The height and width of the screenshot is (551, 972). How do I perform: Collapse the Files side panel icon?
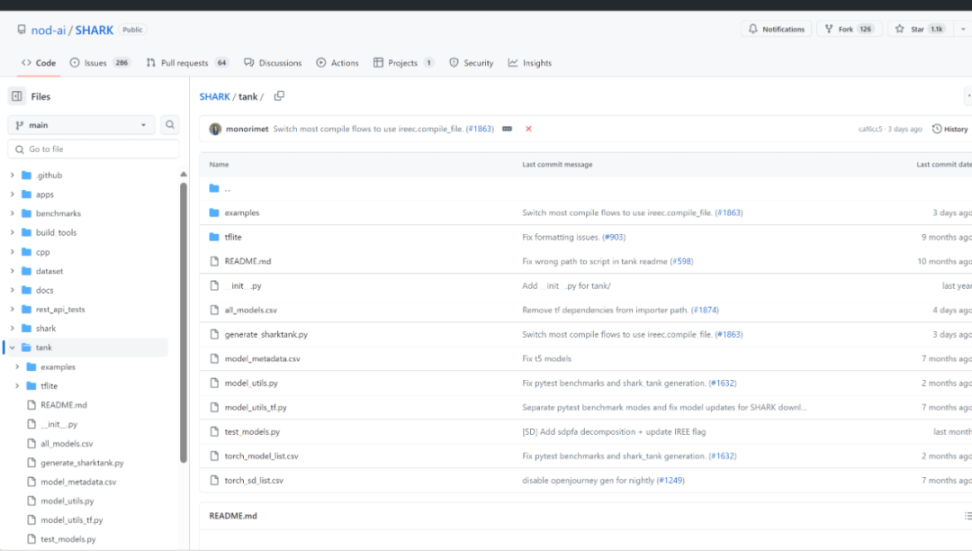(17, 96)
